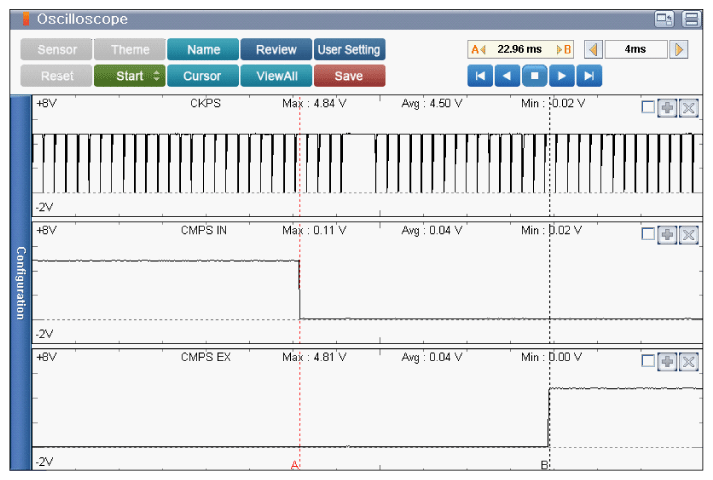Toggle the CMPS EX channel checkbox

tap(647, 361)
